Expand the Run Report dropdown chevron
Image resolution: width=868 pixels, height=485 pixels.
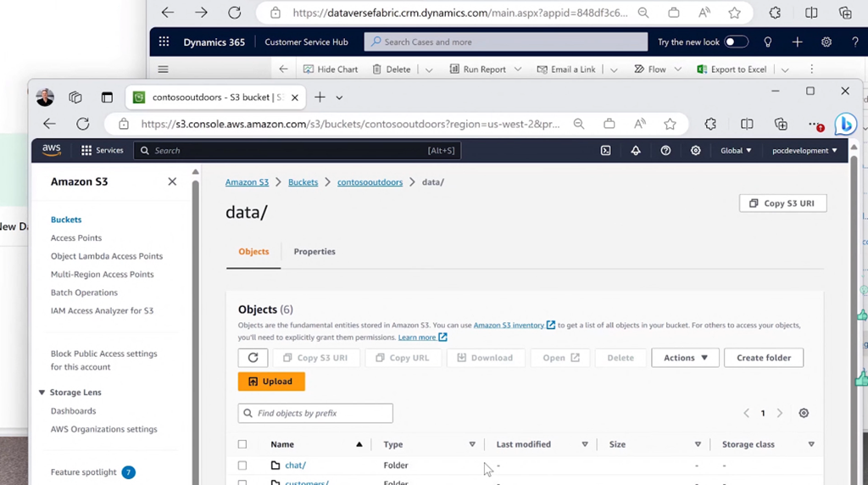[518, 70]
